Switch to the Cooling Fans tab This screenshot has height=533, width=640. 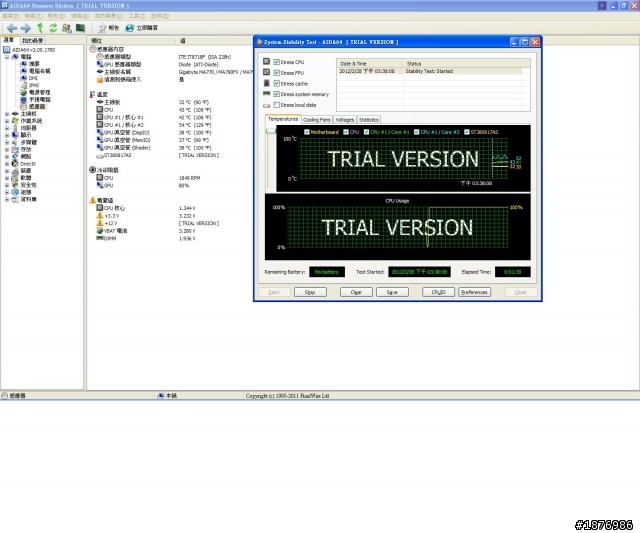pyautogui.click(x=317, y=120)
